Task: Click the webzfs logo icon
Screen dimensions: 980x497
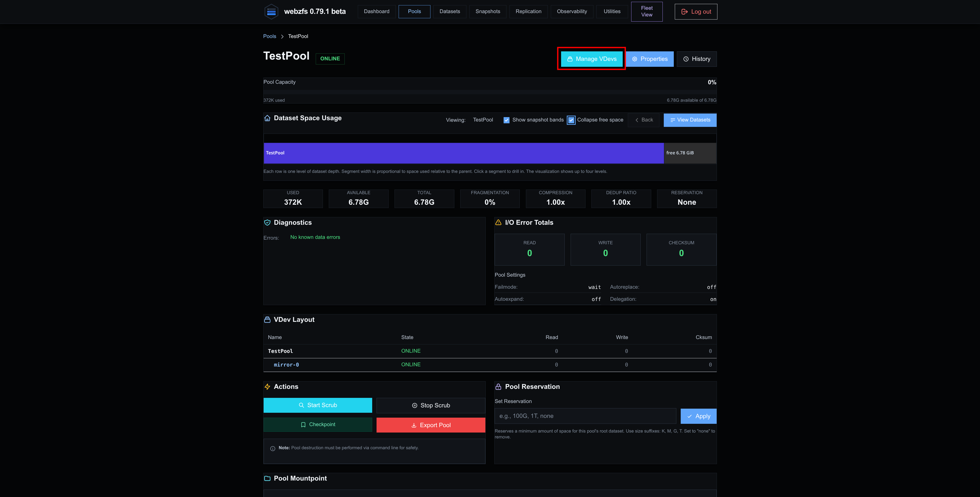Action: 271,11
